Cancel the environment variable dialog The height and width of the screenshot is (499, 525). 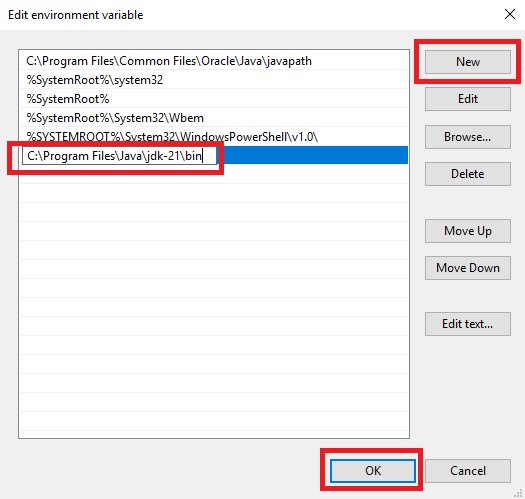click(x=468, y=471)
